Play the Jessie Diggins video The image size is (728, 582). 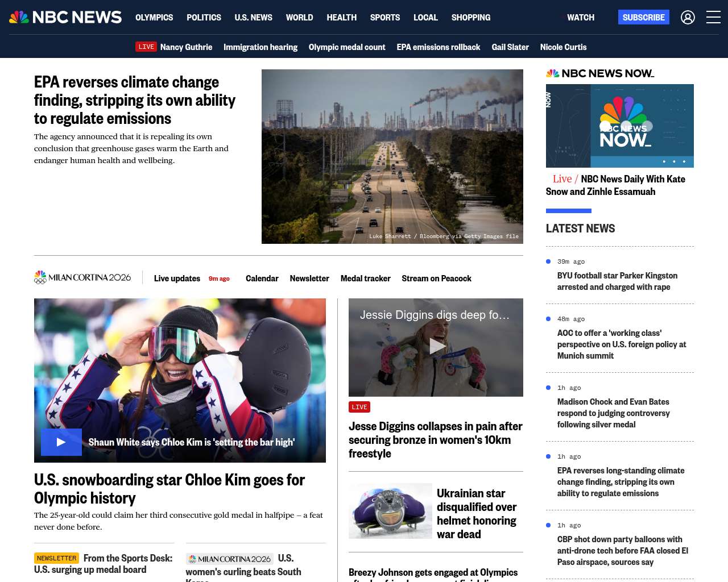click(436, 346)
